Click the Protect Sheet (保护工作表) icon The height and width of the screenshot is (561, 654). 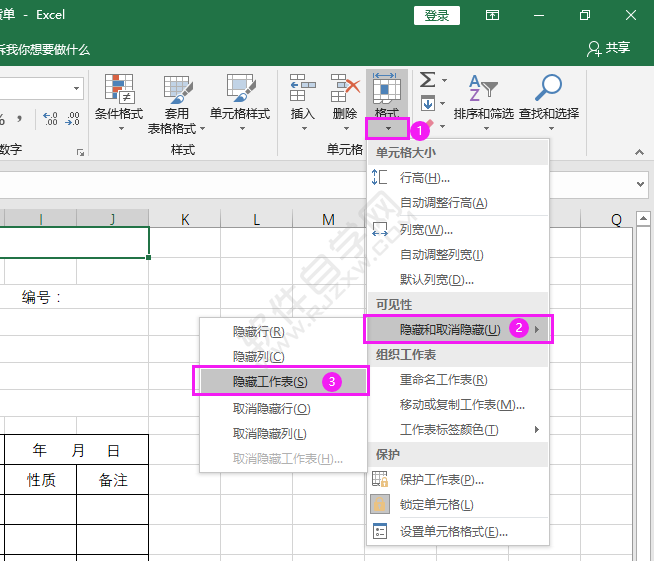(380, 479)
